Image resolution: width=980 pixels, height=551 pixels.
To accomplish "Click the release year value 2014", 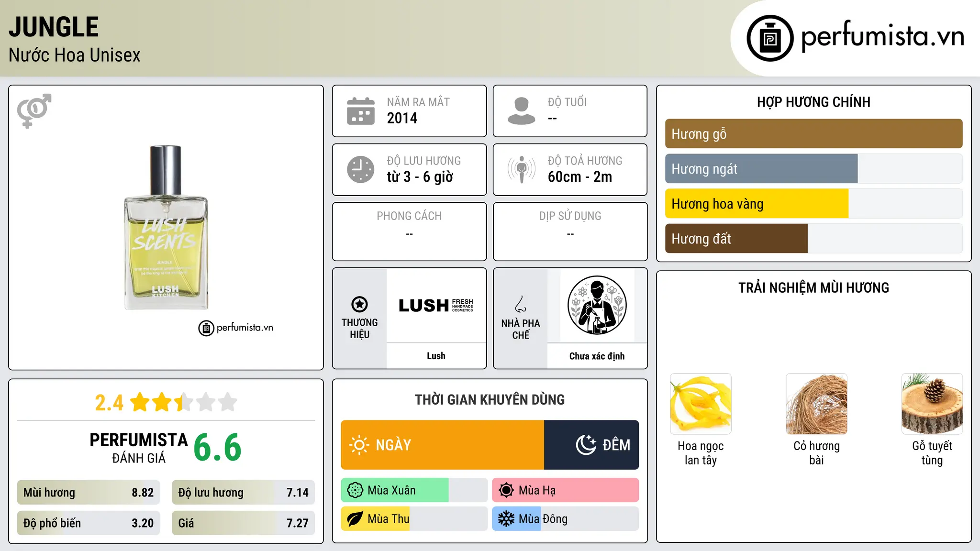I will (402, 118).
